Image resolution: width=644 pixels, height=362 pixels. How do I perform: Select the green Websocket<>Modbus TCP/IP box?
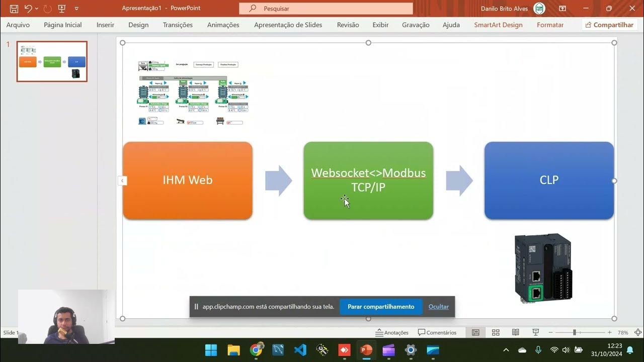[x=368, y=180]
